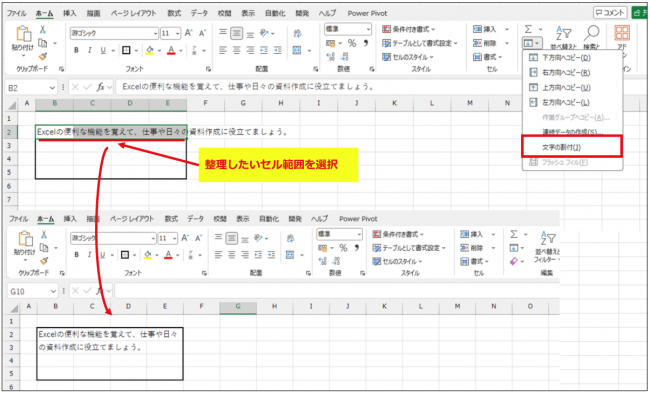Click increase indent icon in lower Excel ribbon
The width and height of the screenshot is (650, 393).
271,255
